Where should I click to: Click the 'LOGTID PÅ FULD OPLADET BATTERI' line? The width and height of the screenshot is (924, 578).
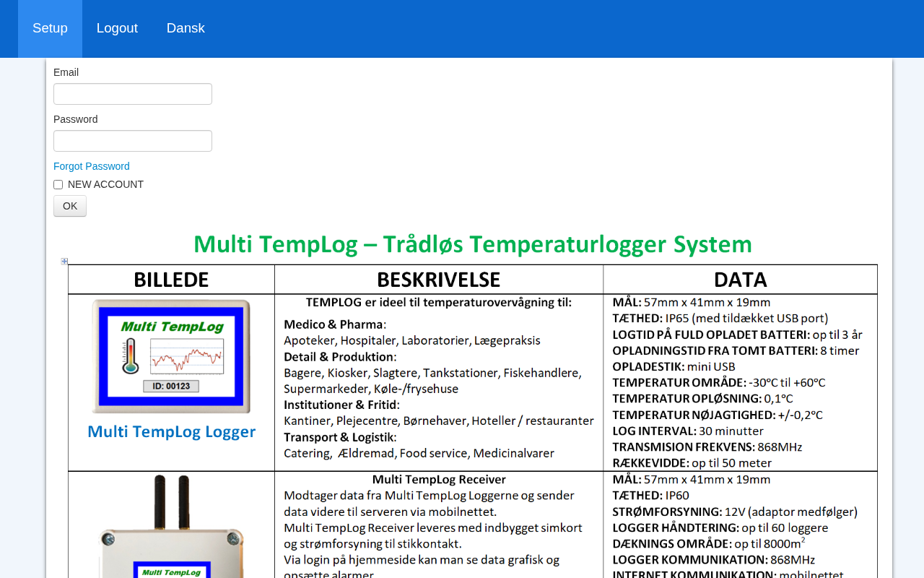[x=738, y=335]
